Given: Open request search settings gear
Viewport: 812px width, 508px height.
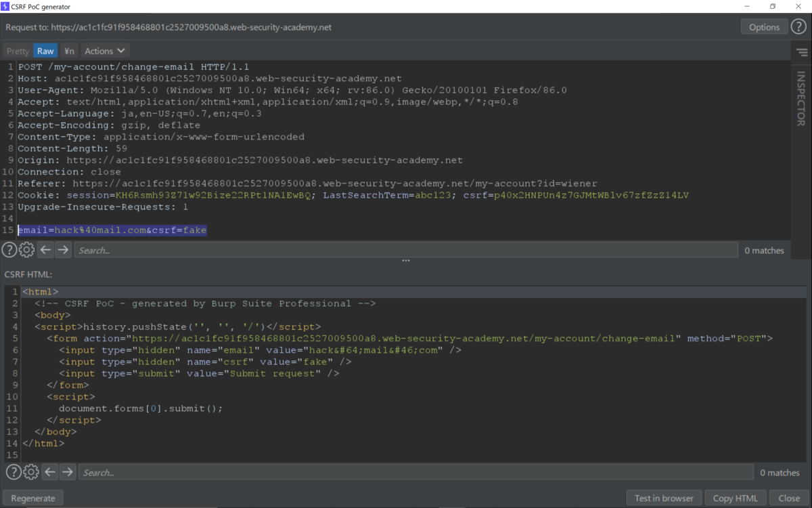Looking at the screenshot, I should pos(26,250).
